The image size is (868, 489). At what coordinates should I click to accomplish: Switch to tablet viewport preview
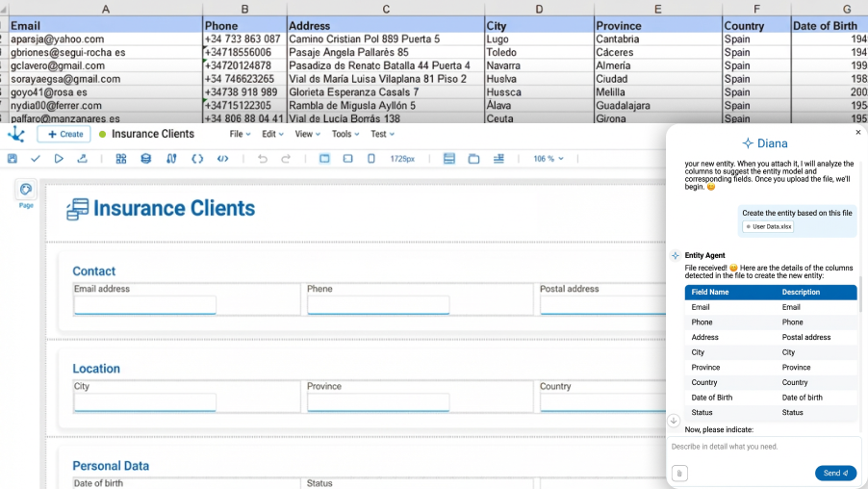click(x=348, y=159)
